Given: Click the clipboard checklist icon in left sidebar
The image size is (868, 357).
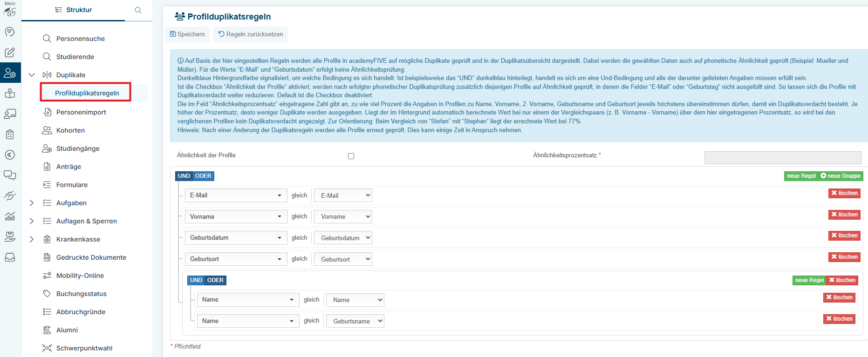Looking at the screenshot, I should pos(10,135).
